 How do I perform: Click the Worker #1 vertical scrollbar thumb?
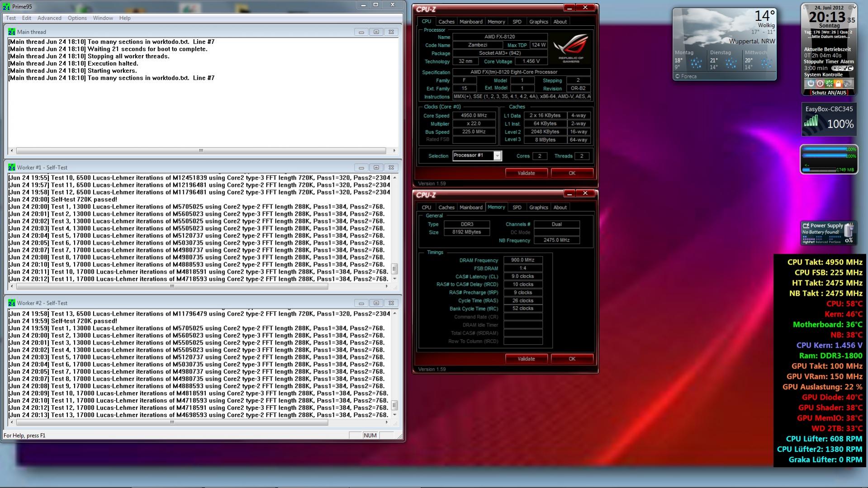394,269
